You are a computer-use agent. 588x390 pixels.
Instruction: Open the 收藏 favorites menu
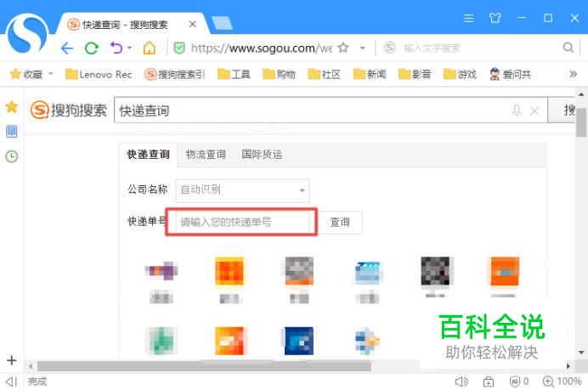point(31,74)
